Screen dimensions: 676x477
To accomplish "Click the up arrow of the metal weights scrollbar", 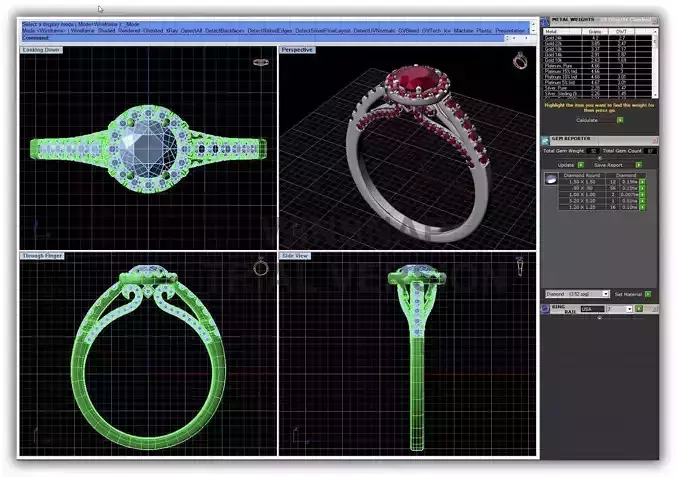I will coord(655,31).
